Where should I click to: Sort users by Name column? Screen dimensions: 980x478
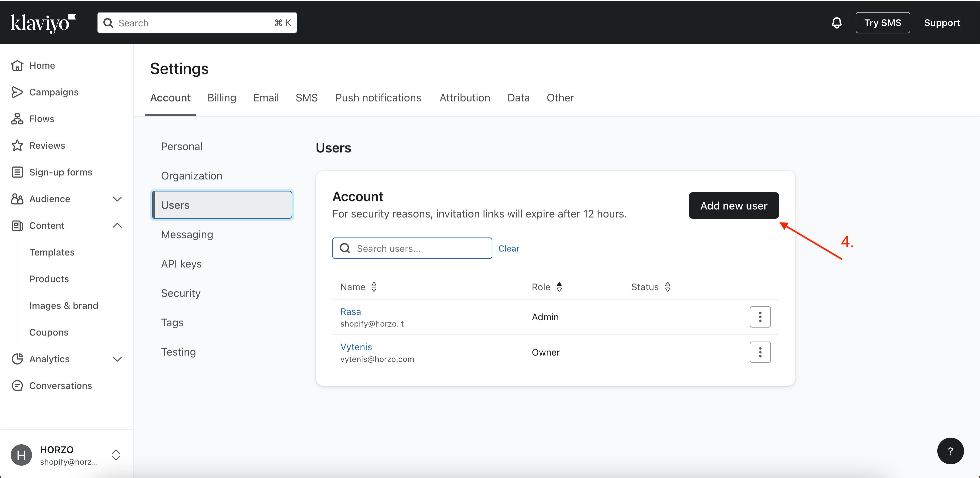(x=374, y=287)
